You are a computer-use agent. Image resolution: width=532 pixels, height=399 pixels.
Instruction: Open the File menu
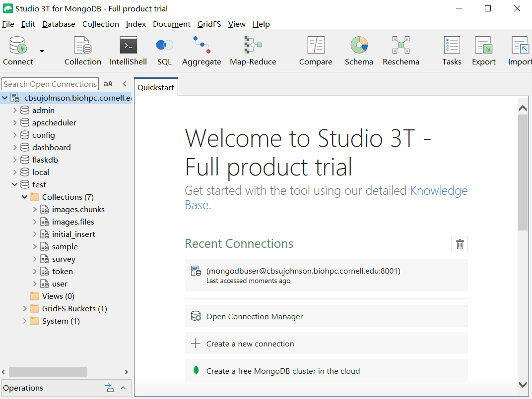coord(8,24)
